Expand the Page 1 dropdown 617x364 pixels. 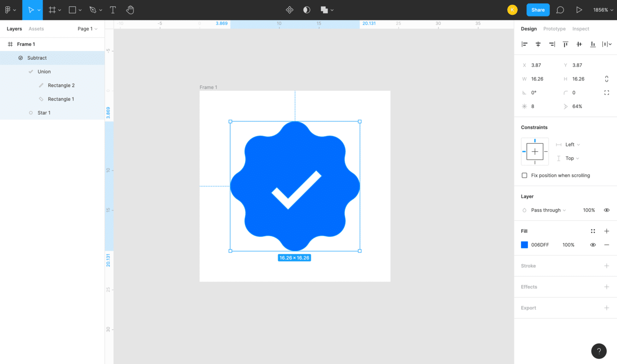pyautogui.click(x=87, y=29)
